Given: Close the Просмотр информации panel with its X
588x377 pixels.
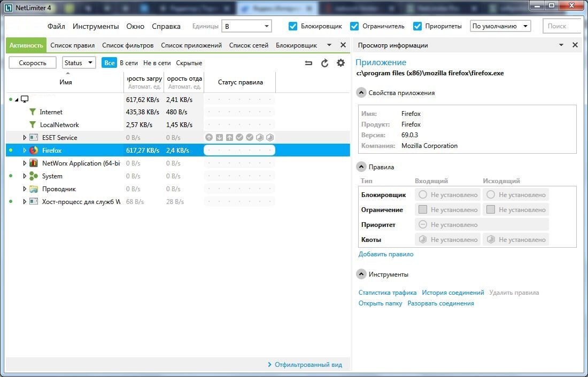Looking at the screenshot, I should tap(575, 45).
